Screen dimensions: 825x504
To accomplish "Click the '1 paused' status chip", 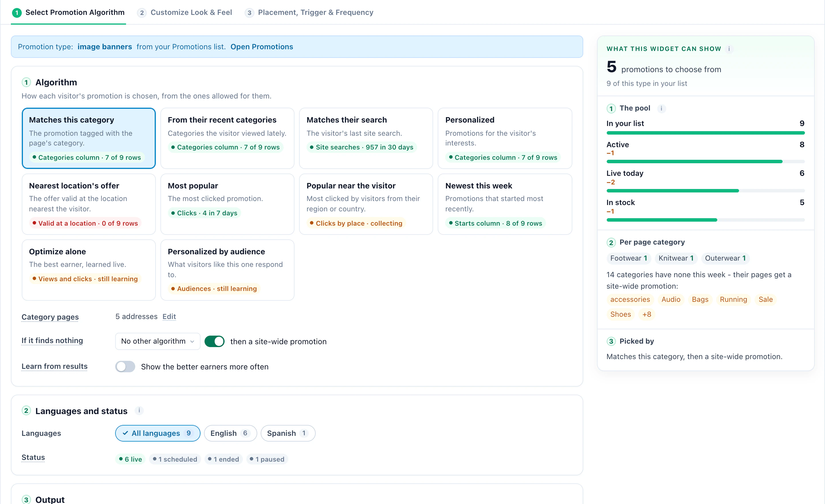I will (267, 459).
